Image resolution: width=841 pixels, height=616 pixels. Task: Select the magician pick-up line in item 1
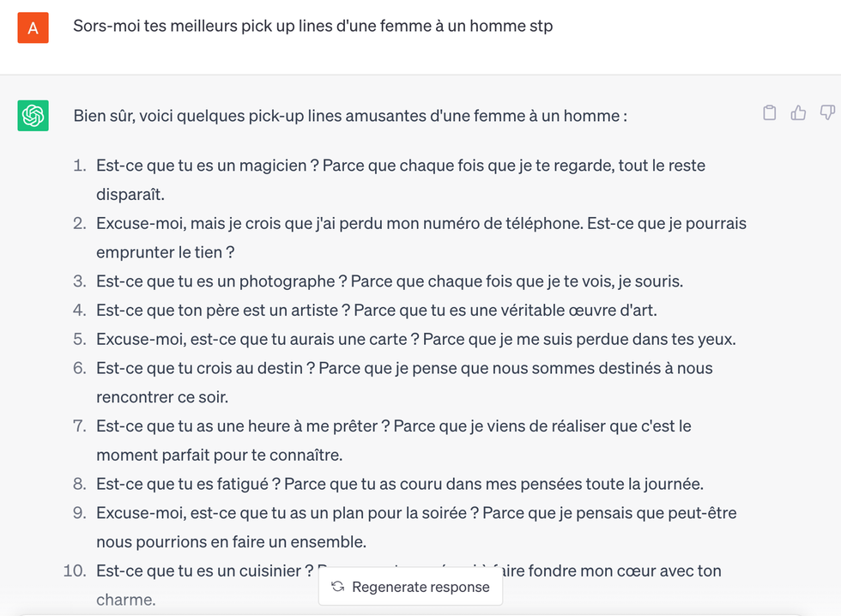tap(400, 165)
